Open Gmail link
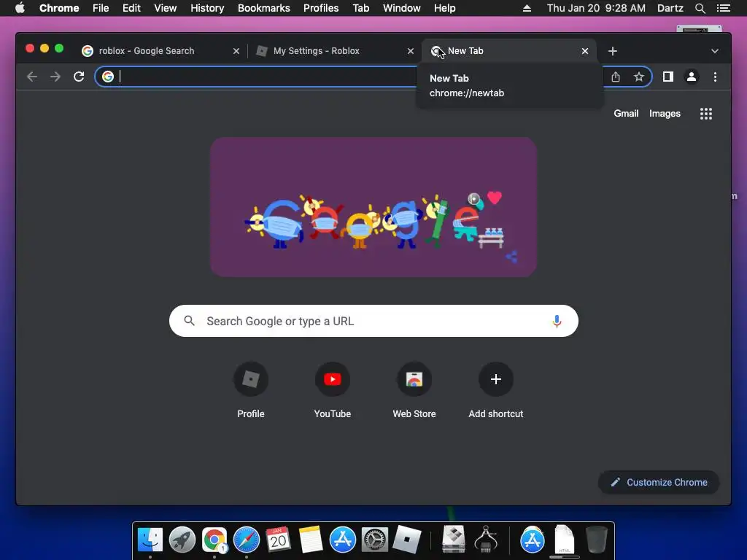This screenshot has height=560, width=747. point(626,113)
